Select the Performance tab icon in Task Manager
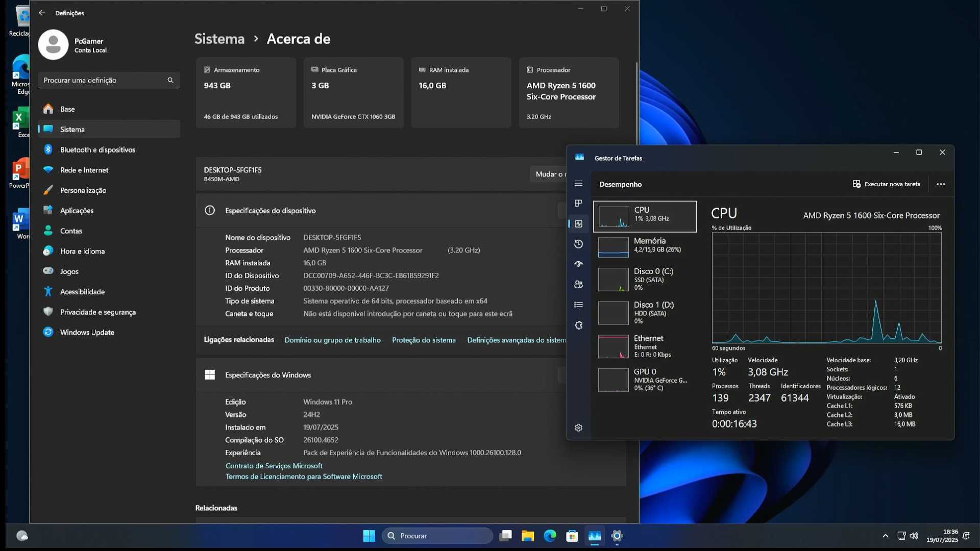 (x=578, y=223)
